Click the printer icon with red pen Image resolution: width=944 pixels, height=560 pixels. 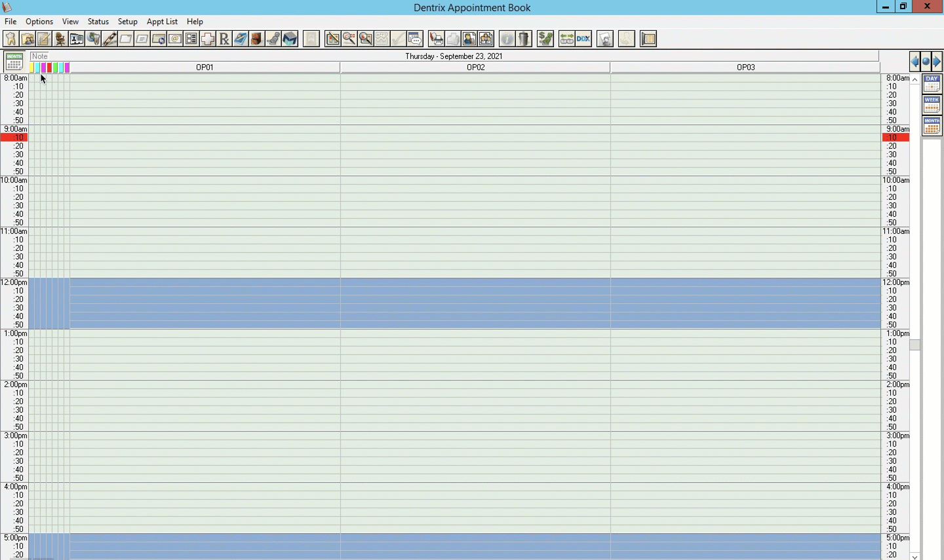tap(437, 39)
